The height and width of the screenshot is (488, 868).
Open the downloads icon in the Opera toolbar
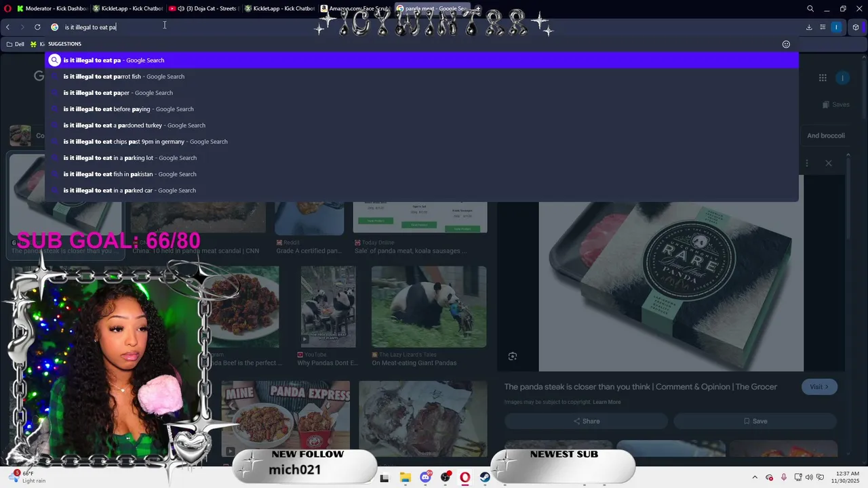pyautogui.click(x=809, y=27)
